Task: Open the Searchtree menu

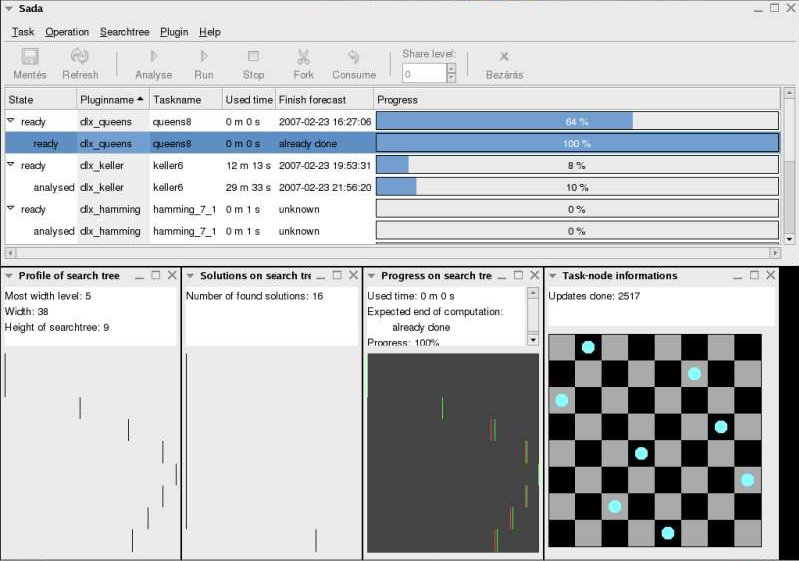Action: 124,32
